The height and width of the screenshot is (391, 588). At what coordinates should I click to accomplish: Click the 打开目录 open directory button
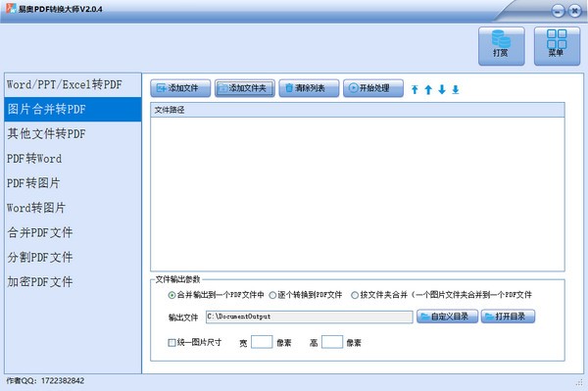click(508, 317)
